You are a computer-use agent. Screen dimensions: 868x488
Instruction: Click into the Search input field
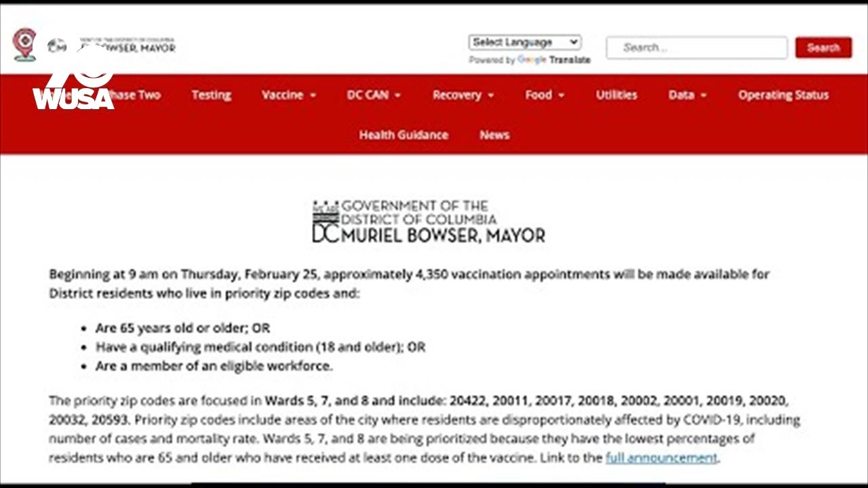click(696, 47)
